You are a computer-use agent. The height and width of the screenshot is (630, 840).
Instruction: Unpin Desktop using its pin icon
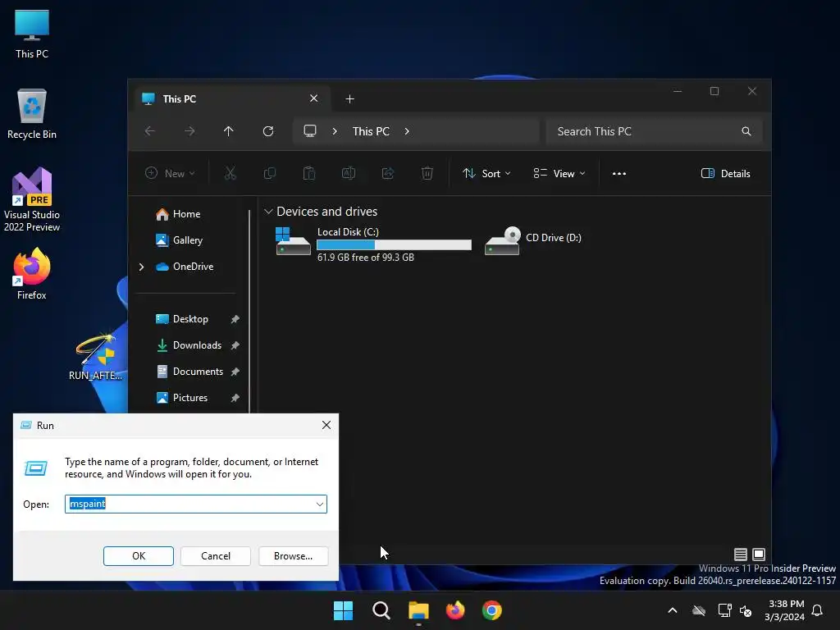[x=235, y=319]
